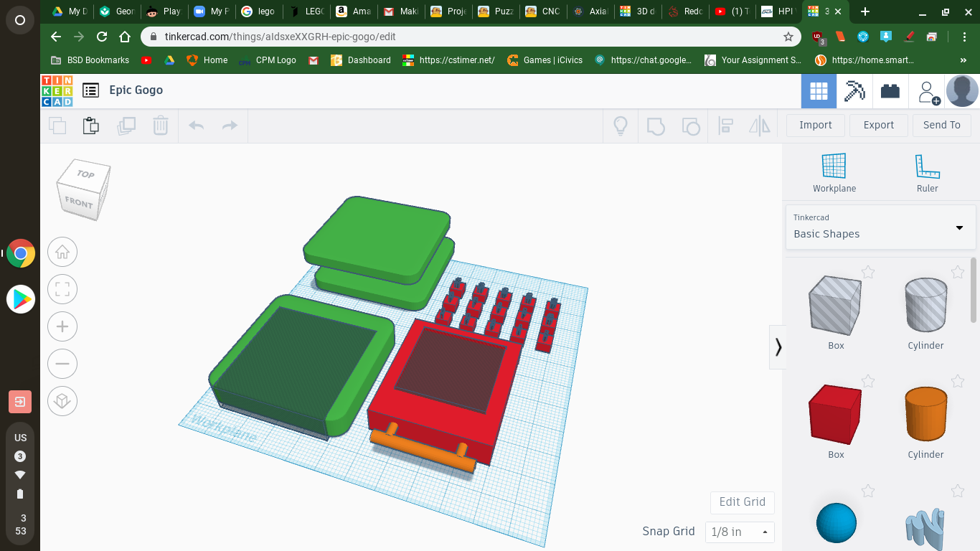Open the Dashboard bookmark

pos(361,60)
